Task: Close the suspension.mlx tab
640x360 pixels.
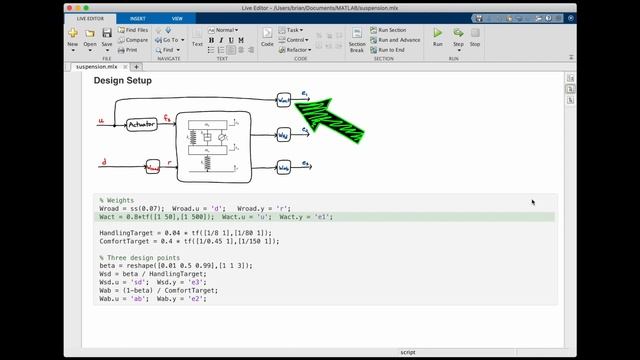Action: 125,67
